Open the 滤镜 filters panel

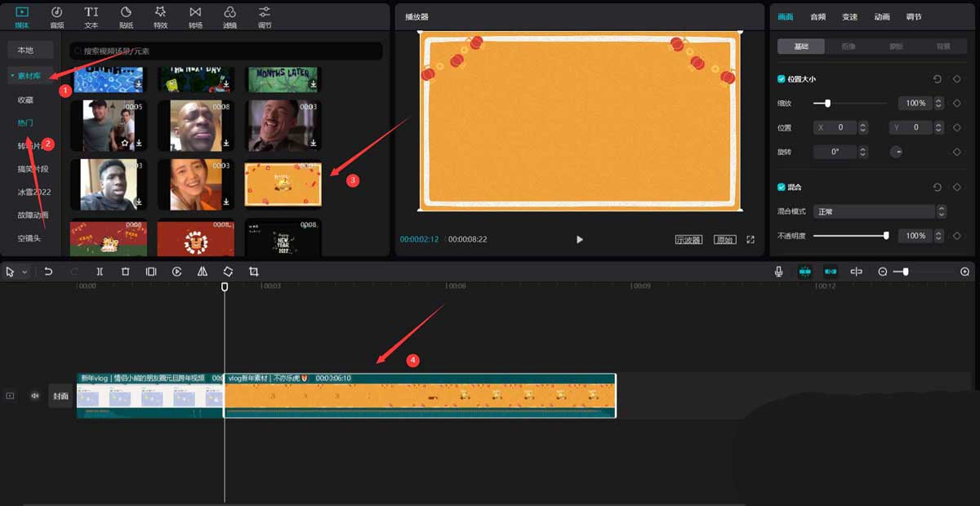click(x=230, y=17)
